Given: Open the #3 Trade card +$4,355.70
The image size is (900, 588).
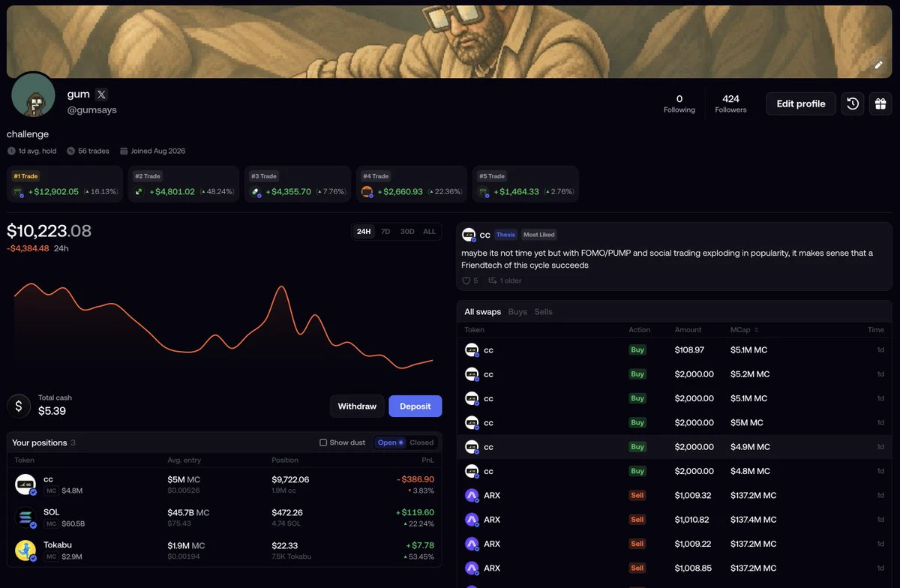Looking at the screenshot, I should pos(298,184).
